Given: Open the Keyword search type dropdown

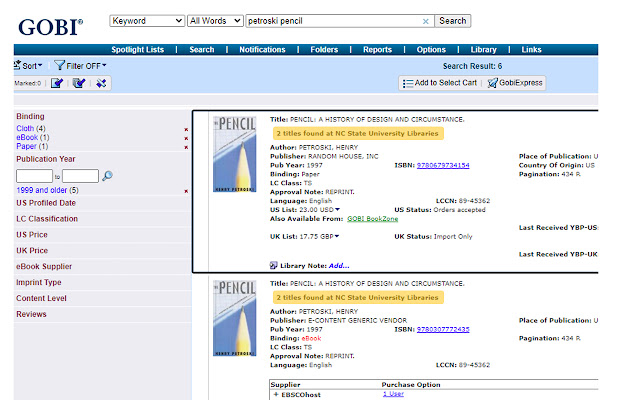Looking at the screenshot, I should pos(147,21).
